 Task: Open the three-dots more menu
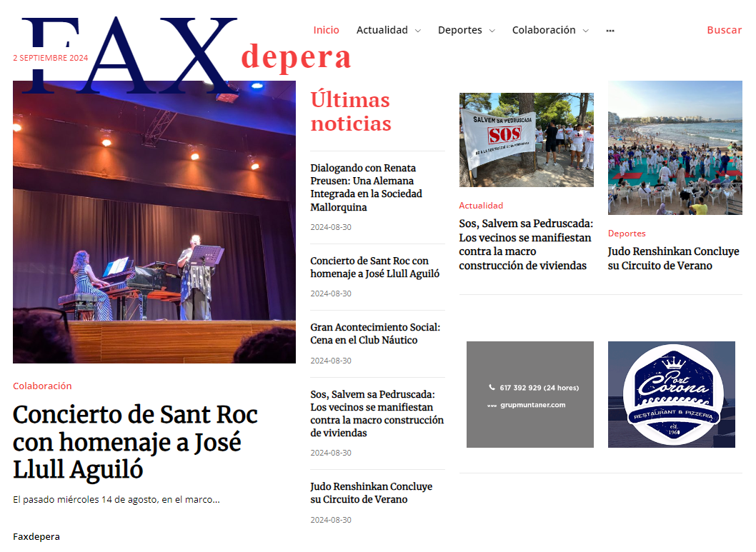[610, 30]
